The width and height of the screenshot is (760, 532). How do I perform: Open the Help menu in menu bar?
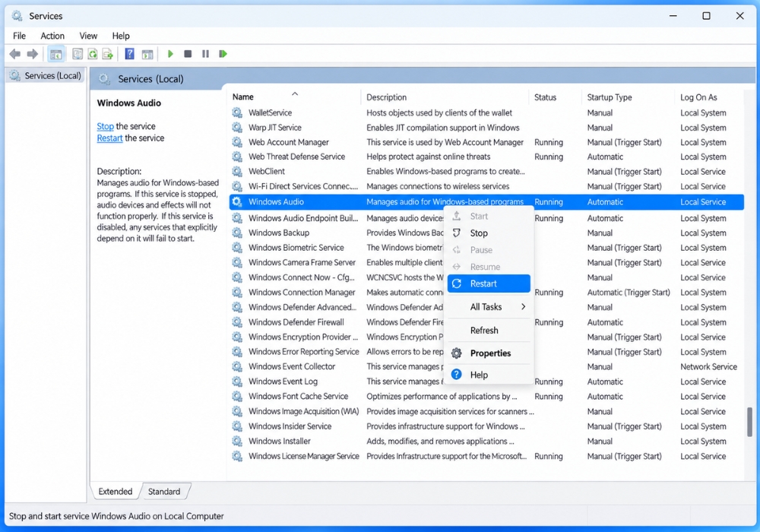coord(121,36)
